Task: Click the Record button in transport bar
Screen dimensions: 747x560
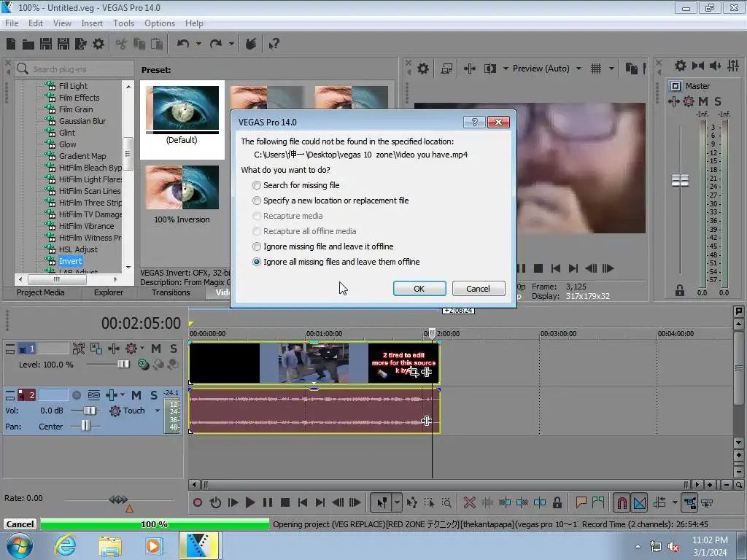Action: [198, 502]
